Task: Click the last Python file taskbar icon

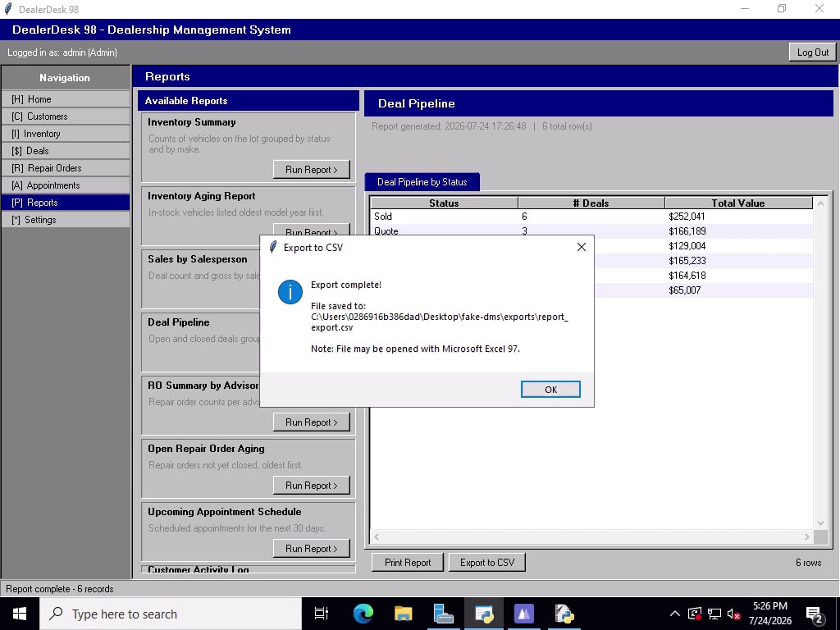Action: (564, 614)
